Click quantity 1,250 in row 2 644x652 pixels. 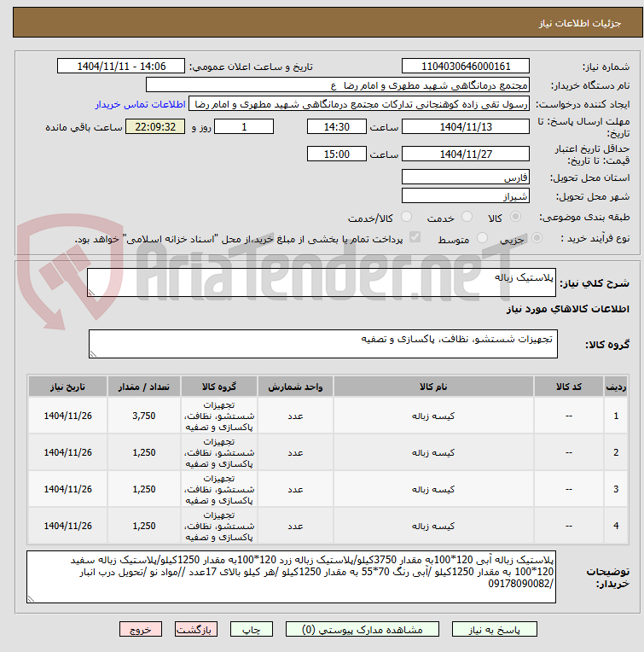point(144,452)
